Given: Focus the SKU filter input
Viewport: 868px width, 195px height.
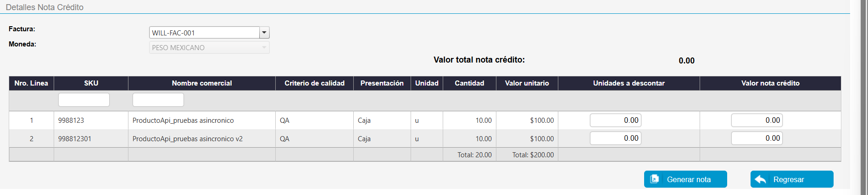Looking at the screenshot, I should (84, 100).
